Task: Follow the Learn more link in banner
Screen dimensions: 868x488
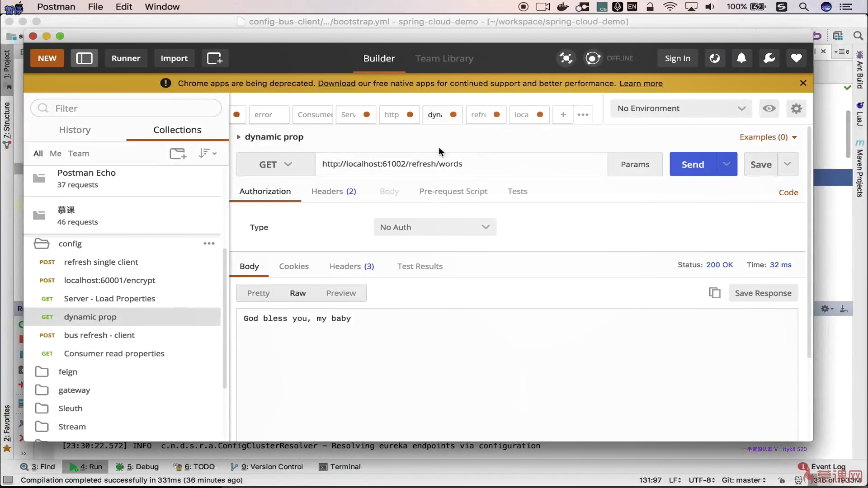Action: 641,84
